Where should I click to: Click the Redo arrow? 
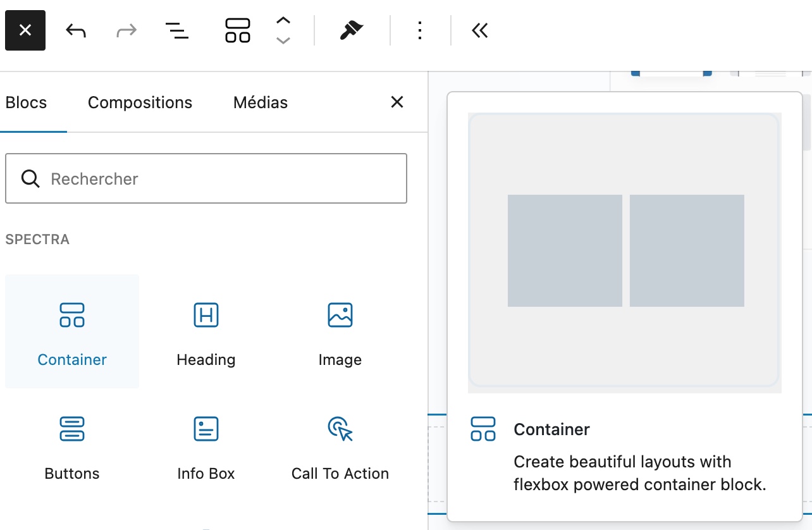[126, 30]
